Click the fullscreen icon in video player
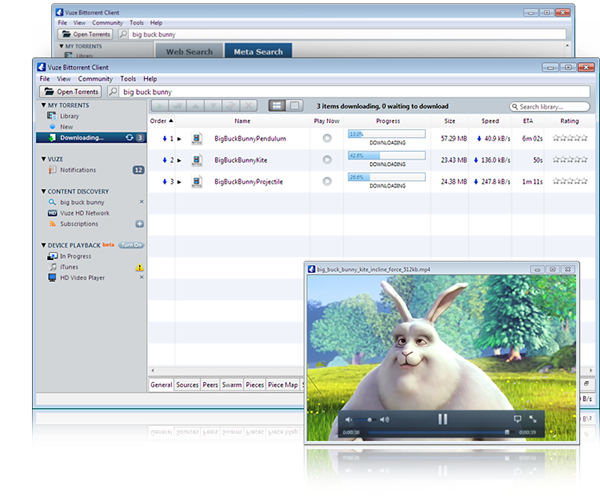Viewport: 600px width, 496px height. pyautogui.click(x=531, y=418)
